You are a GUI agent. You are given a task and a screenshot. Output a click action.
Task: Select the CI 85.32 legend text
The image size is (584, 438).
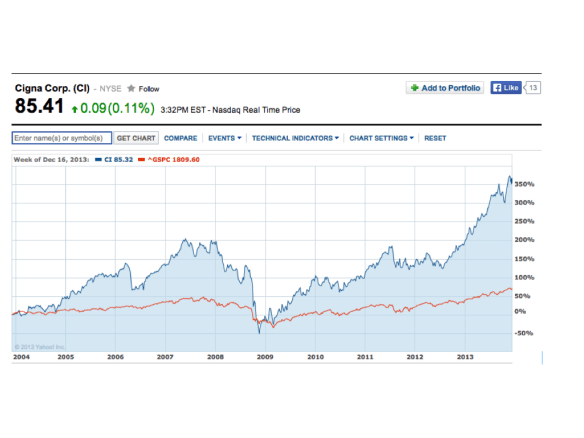[118, 160]
